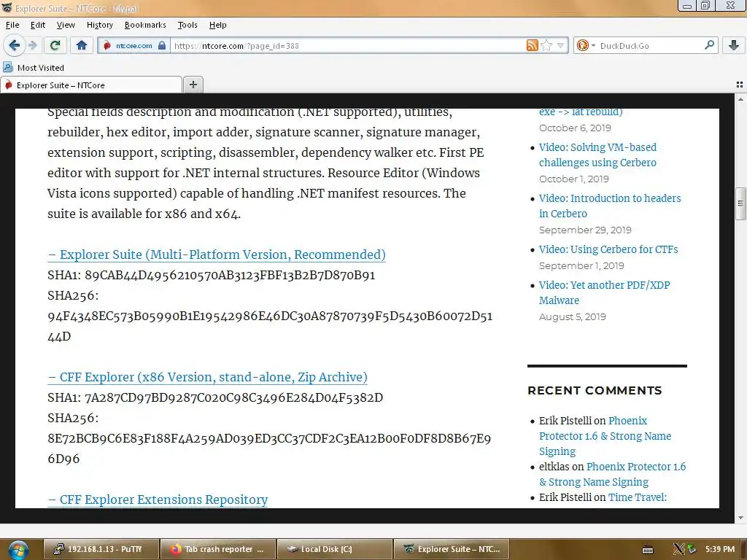Open the Help menu
This screenshot has width=747, height=560.
(x=217, y=25)
